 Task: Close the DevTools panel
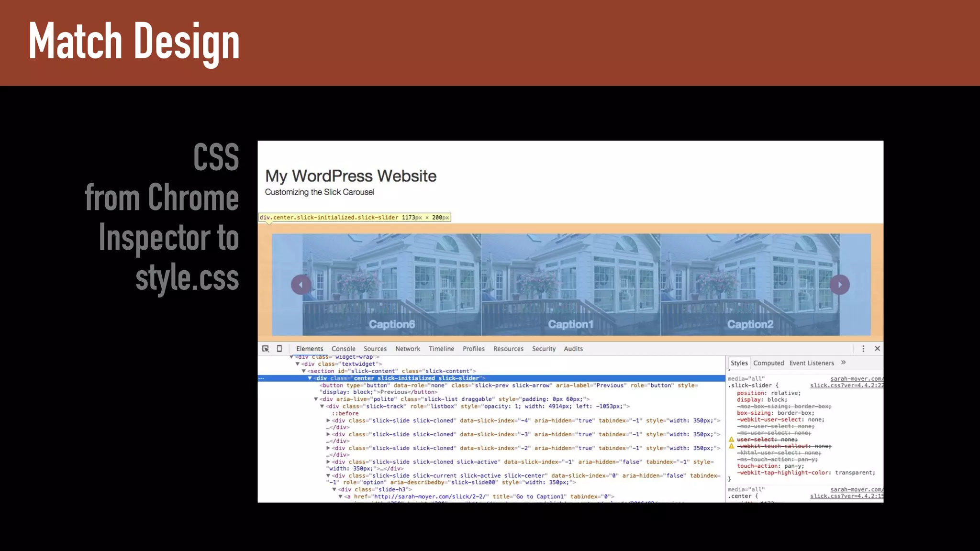tap(877, 349)
